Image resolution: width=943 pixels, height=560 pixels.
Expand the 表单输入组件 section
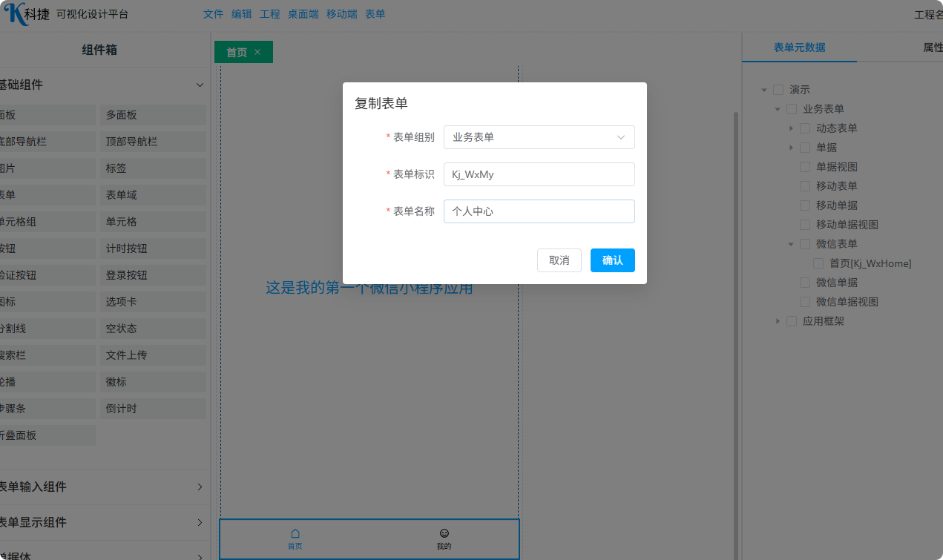(x=200, y=487)
